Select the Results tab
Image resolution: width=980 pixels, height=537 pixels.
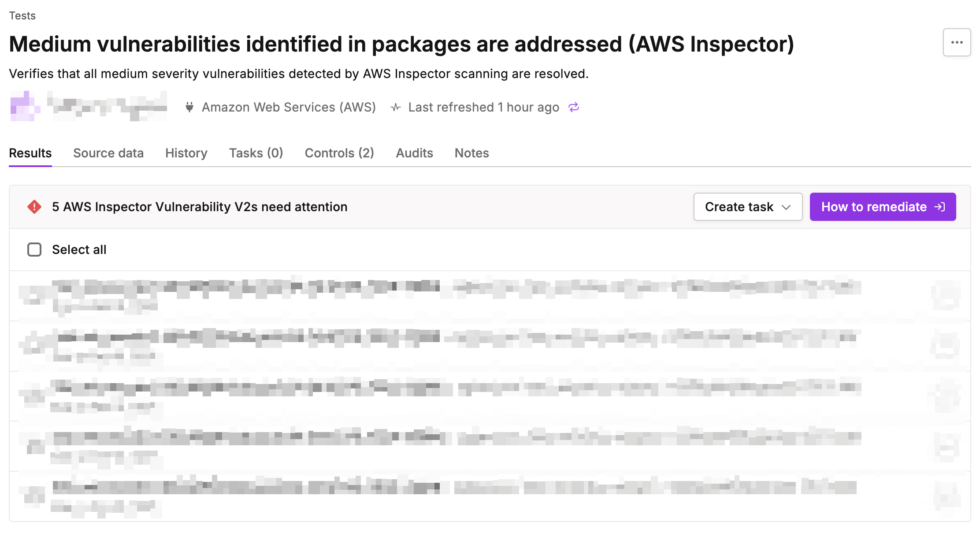tap(30, 153)
